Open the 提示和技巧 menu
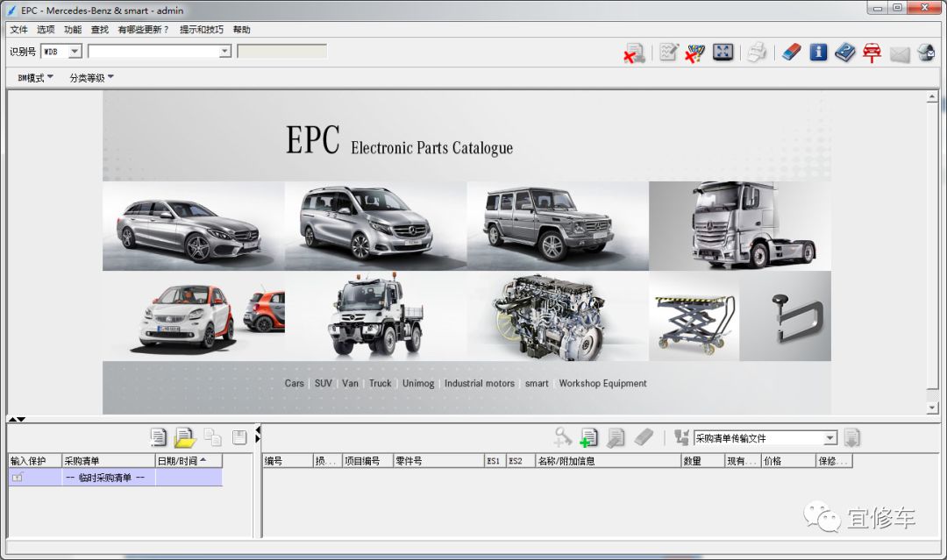Image resolution: width=947 pixels, height=560 pixels. point(201,30)
